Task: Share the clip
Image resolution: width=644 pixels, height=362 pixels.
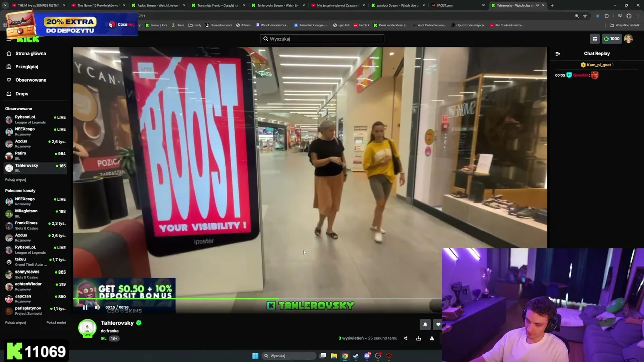Action: pos(405,338)
